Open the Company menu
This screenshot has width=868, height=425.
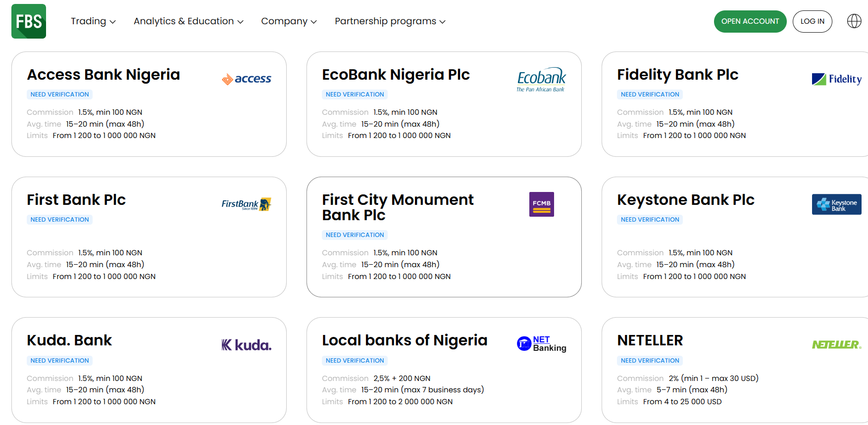(289, 21)
